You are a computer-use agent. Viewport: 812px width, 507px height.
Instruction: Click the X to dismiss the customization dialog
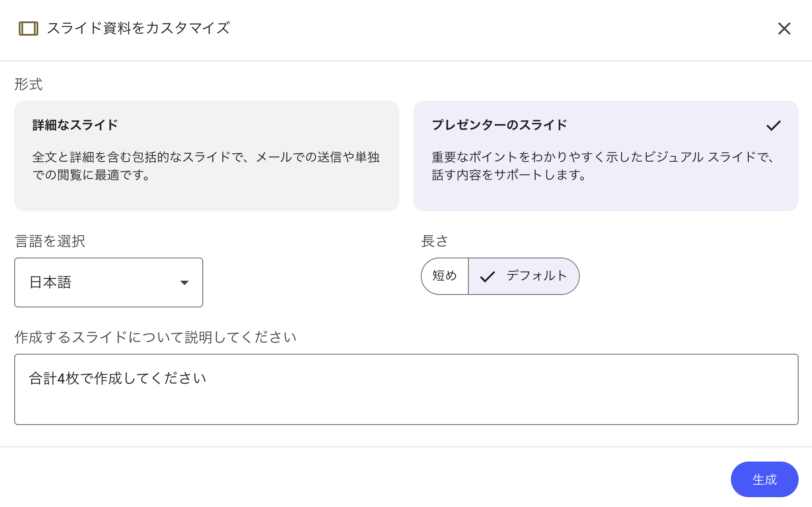coord(784,29)
